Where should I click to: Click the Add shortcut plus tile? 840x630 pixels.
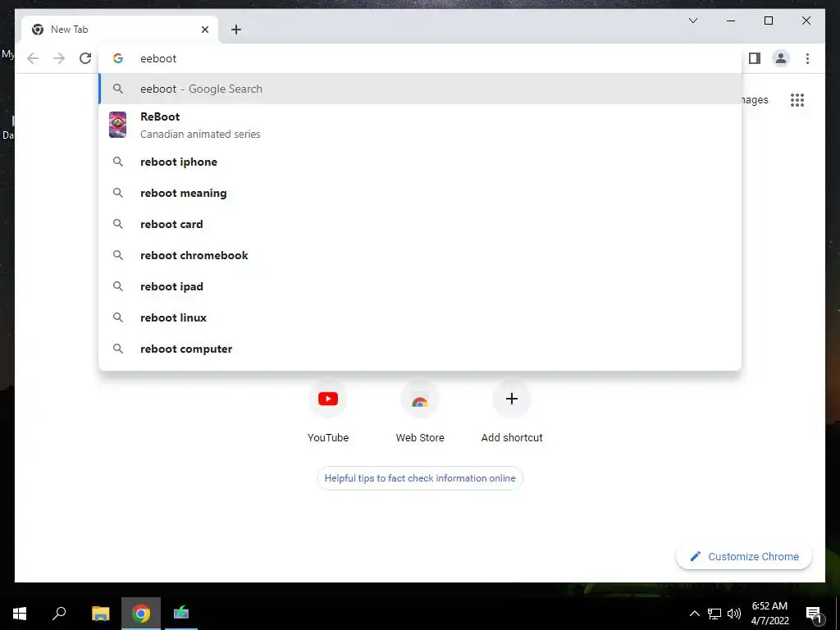pyautogui.click(x=512, y=399)
